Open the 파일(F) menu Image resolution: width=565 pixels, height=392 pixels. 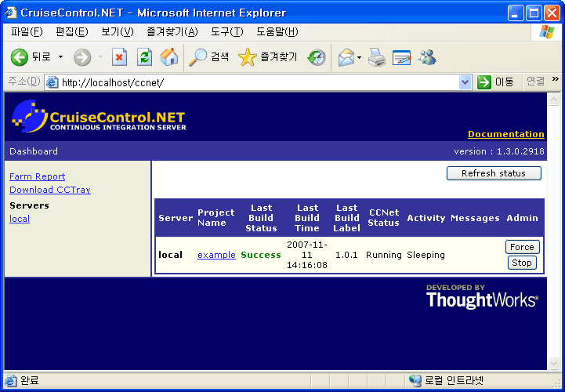pyautogui.click(x=26, y=32)
